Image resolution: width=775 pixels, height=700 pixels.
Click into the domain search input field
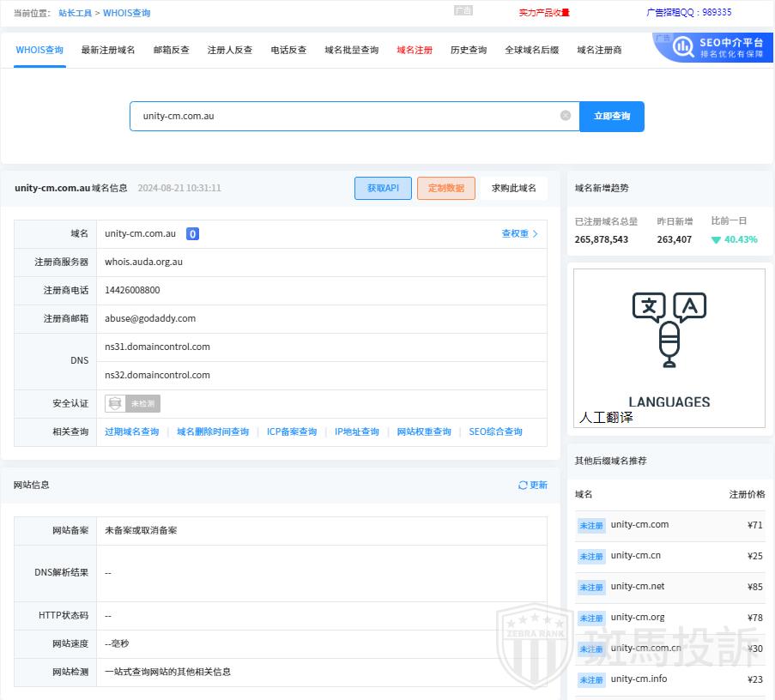pyautogui.click(x=343, y=116)
